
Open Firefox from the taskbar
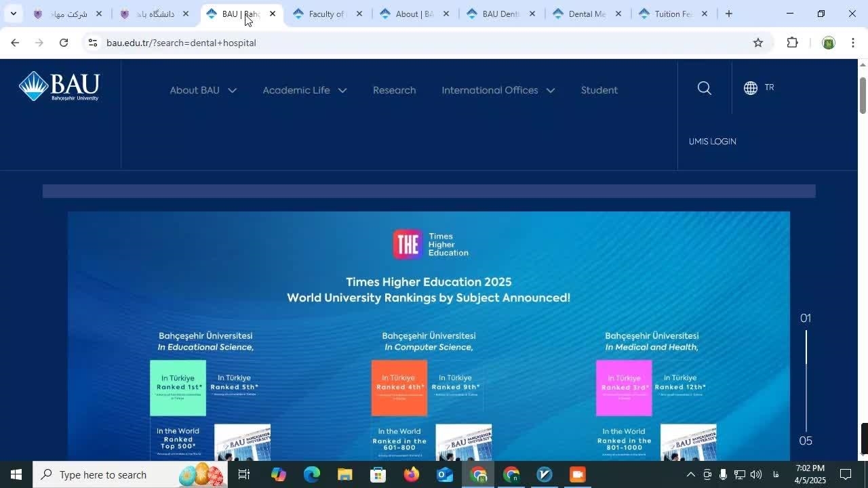(x=411, y=474)
